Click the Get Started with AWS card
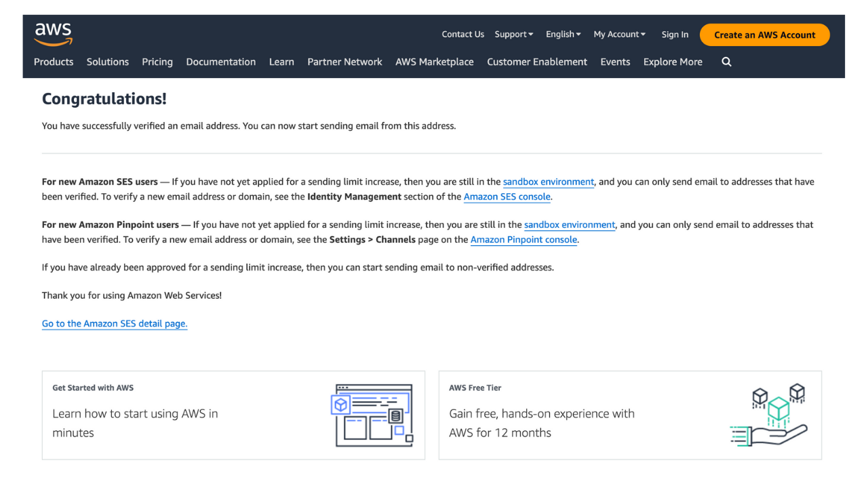The height and width of the screenshot is (488, 868). pyautogui.click(x=233, y=415)
